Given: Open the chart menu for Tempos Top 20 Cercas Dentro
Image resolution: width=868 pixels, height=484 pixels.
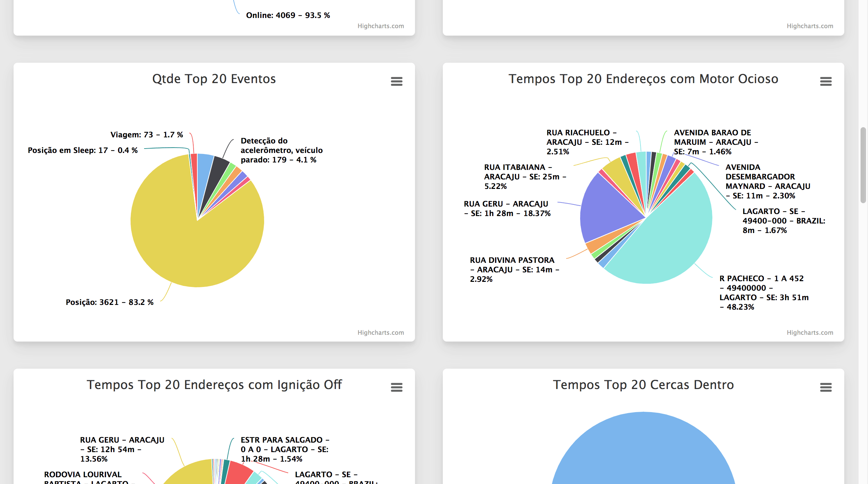Looking at the screenshot, I should point(826,387).
